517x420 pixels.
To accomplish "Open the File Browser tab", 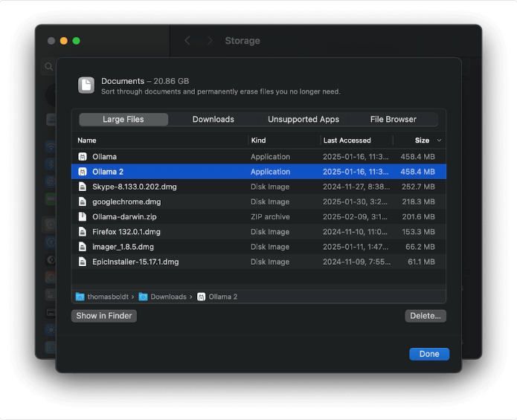I will [394, 119].
